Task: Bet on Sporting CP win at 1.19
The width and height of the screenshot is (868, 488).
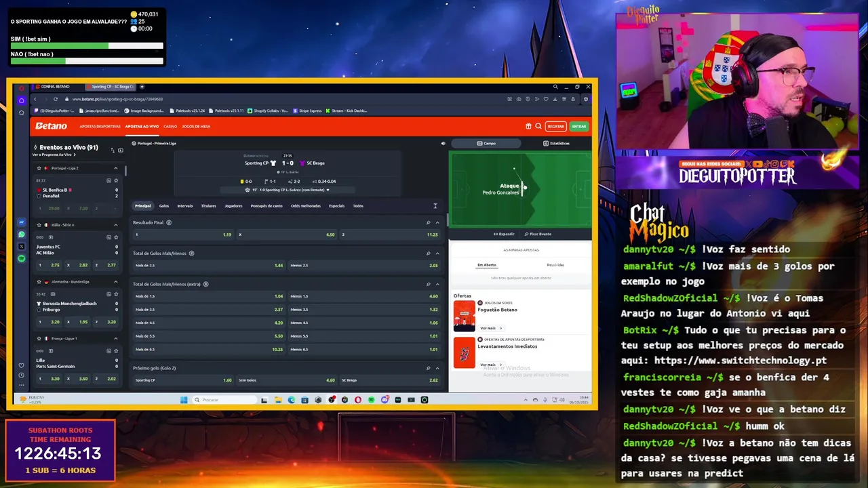Action: pos(184,235)
